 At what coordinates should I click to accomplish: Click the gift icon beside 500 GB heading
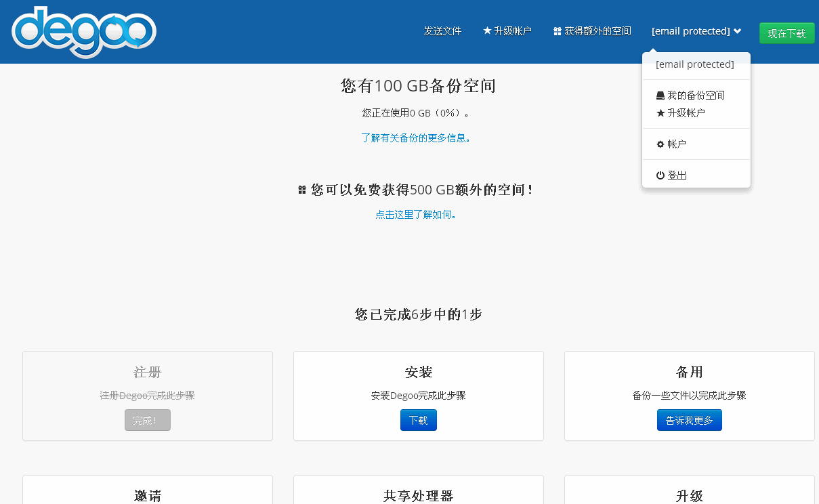(302, 190)
